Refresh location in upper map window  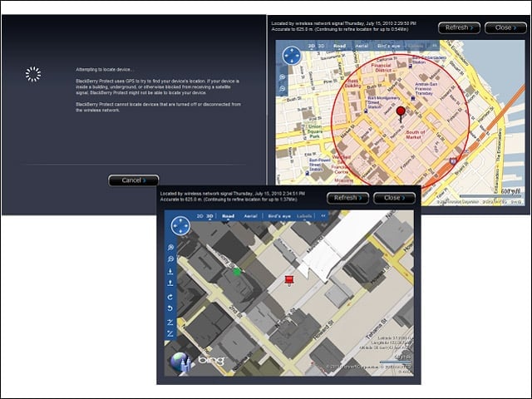click(x=459, y=27)
